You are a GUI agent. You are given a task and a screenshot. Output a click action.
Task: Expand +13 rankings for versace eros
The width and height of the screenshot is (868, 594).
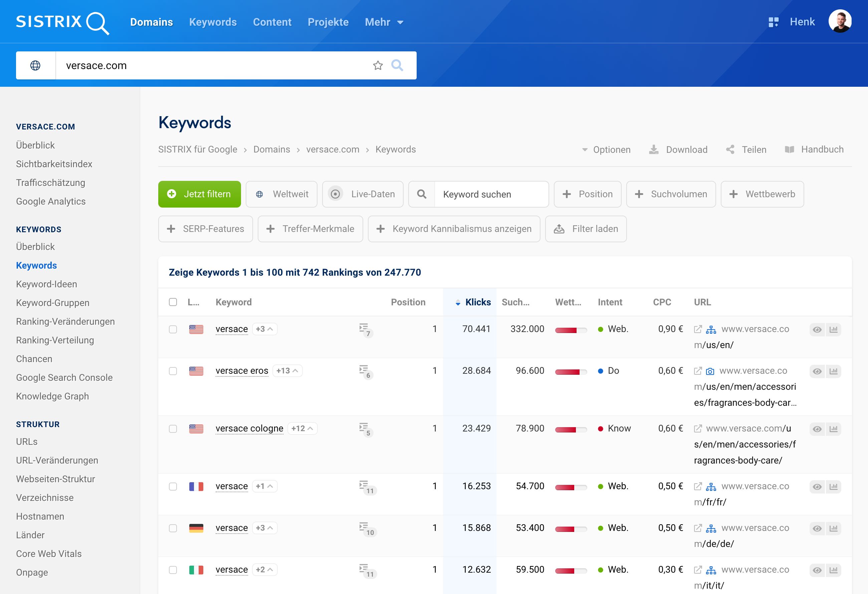pyautogui.click(x=287, y=371)
